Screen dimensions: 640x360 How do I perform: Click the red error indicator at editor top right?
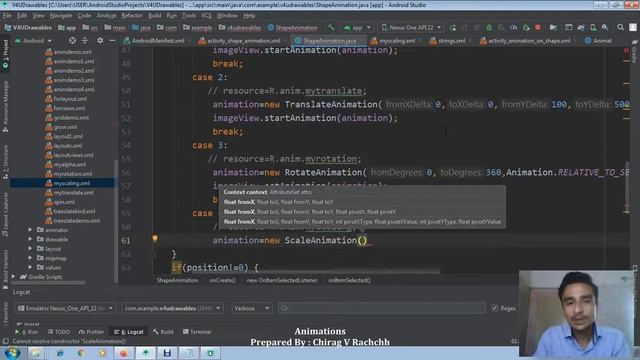(x=626, y=50)
